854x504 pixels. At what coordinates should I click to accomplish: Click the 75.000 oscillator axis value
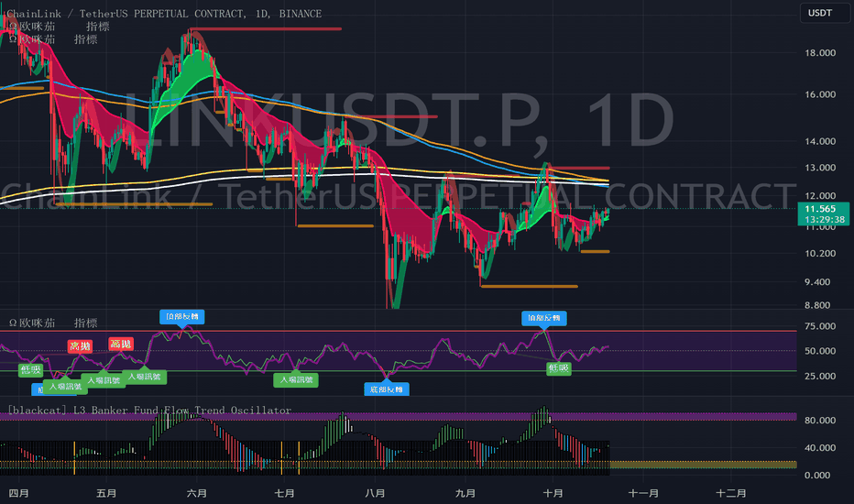[x=820, y=326]
